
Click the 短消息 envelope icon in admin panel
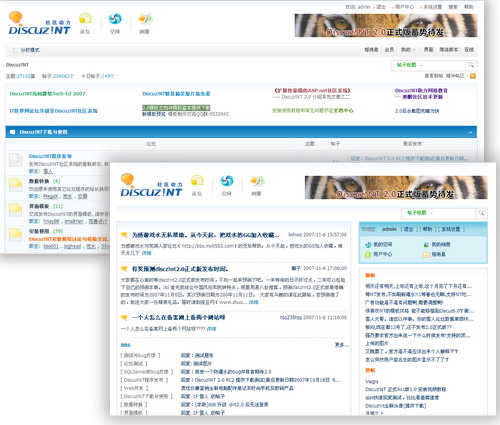point(426,255)
